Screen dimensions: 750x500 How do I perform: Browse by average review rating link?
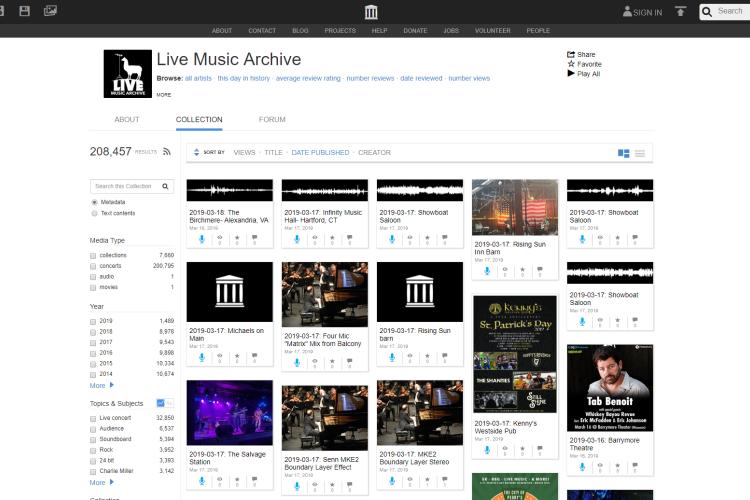(308, 78)
